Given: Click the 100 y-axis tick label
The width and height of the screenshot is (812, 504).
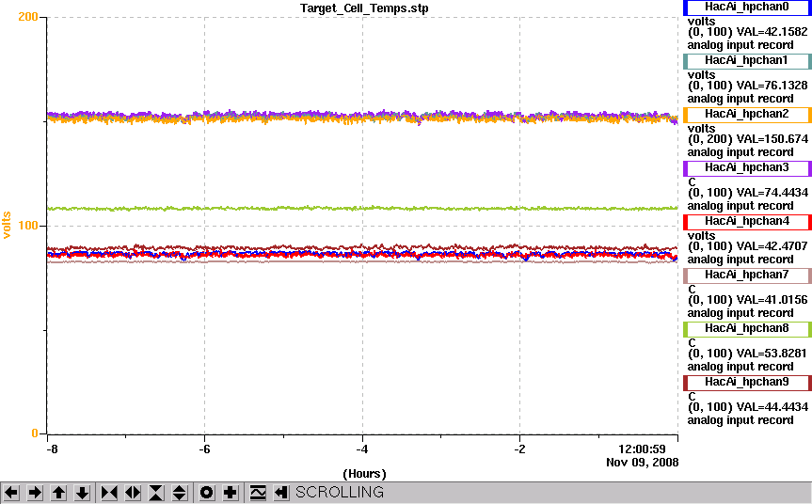Looking at the screenshot, I should coord(28,226).
